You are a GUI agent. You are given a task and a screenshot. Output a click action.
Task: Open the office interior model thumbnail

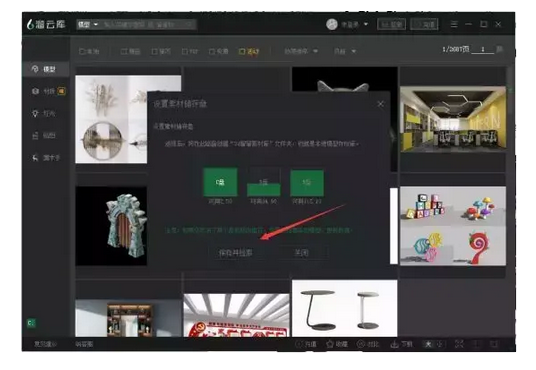pos(453,119)
